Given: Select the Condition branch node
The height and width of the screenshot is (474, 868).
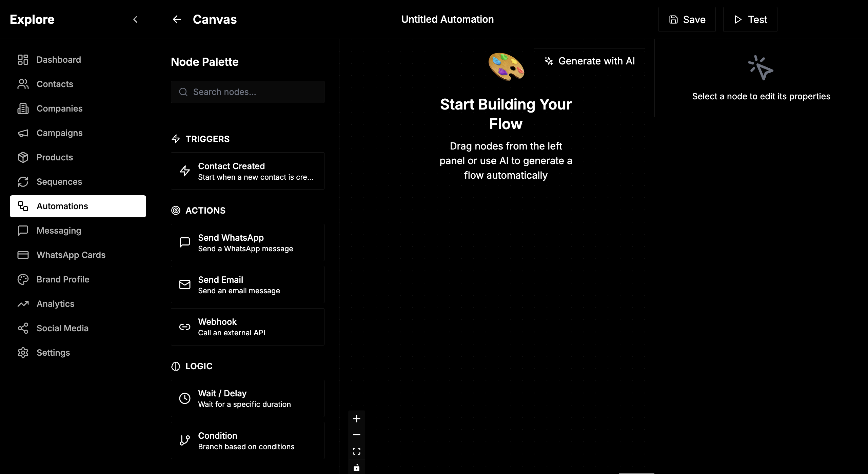Looking at the screenshot, I should pyautogui.click(x=248, y=441).
